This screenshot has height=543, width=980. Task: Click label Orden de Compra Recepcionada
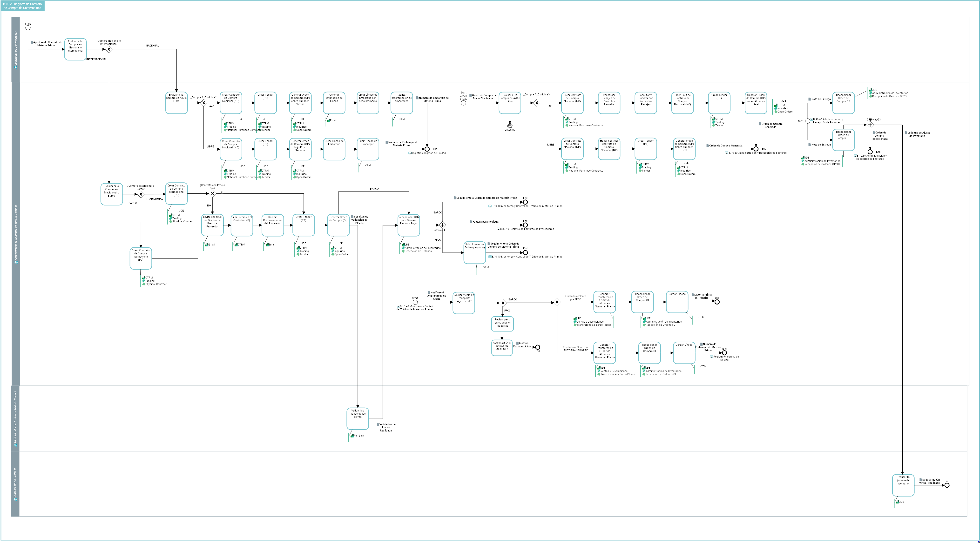pos(879,136)
